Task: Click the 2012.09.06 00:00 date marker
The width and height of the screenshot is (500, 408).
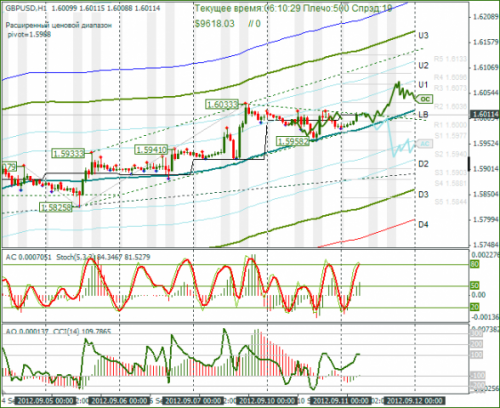Action: [120, 401]
